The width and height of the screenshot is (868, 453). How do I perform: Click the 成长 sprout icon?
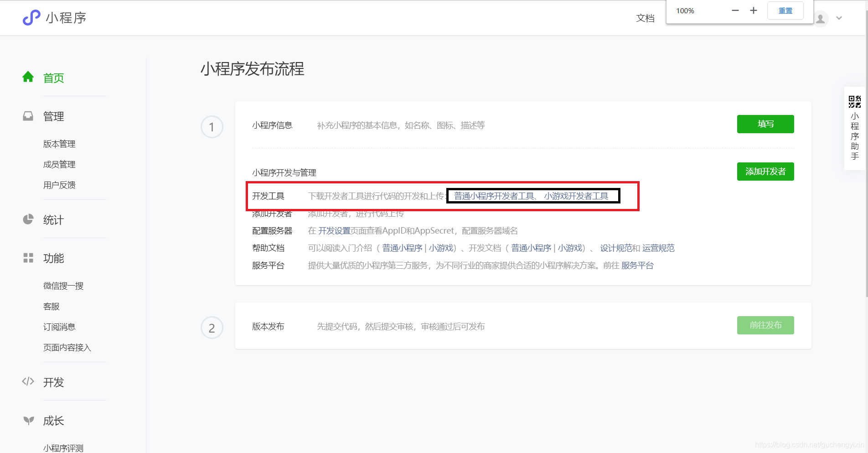[28, 420]
